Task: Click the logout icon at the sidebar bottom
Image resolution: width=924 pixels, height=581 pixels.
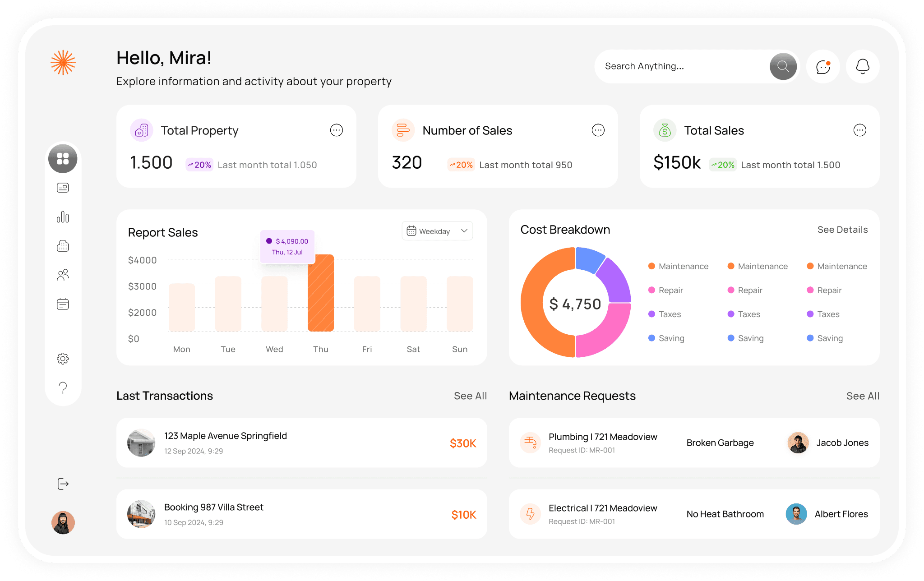Action: click(x=63, y=484)
